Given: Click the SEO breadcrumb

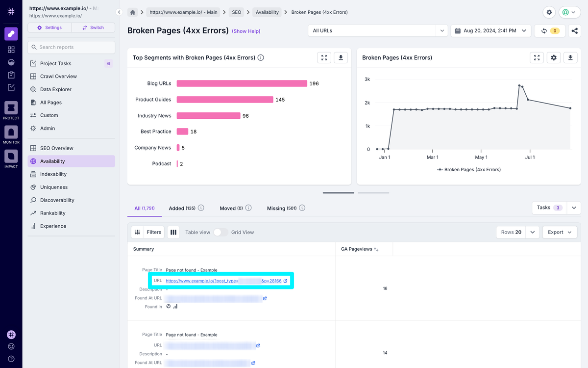Looking at the screenshot, I should [x=237, y=12].
